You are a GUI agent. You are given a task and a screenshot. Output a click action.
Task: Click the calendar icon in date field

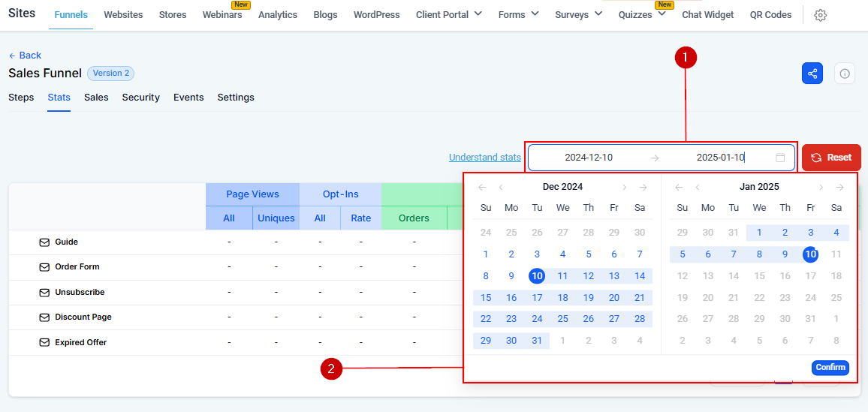click(780, 158)
